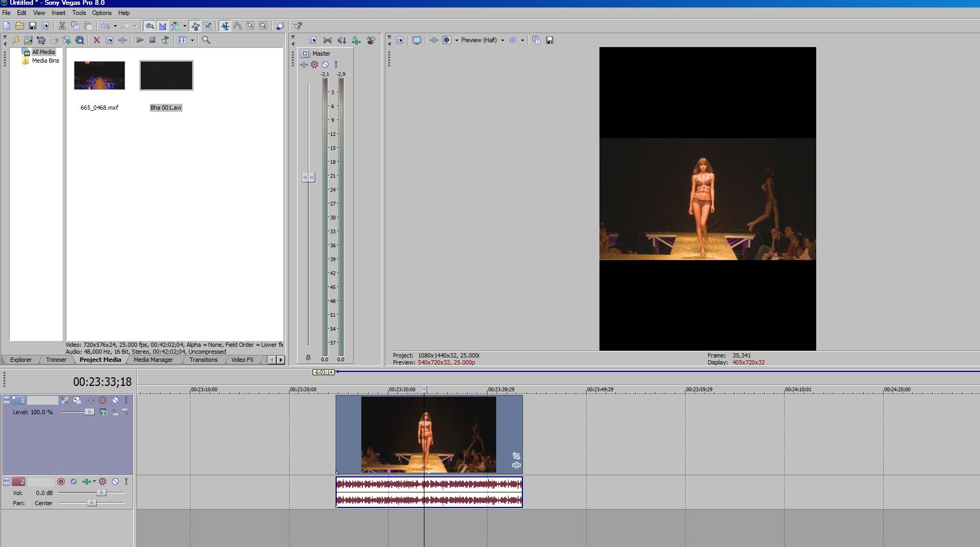Select Media Bins in the tree
The width and height of the screenshot is (980, 547).
45,60
